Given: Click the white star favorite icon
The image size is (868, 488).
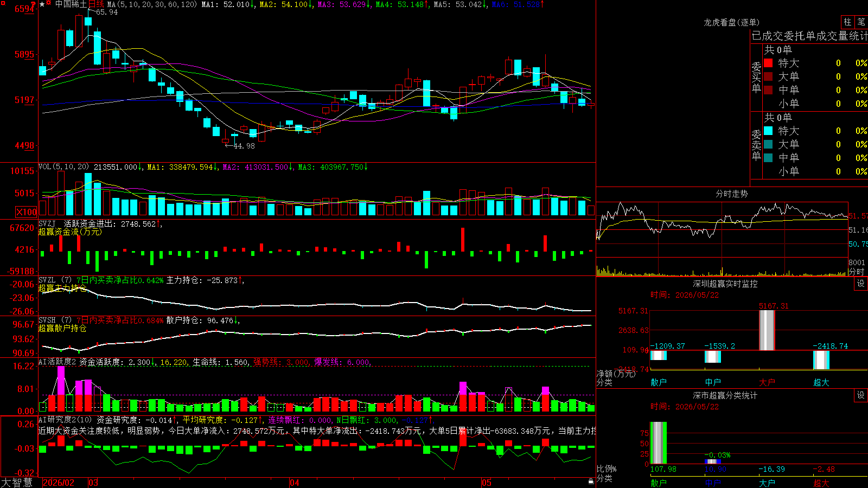Looking at the screenshot, I should [x=42, y=4].
